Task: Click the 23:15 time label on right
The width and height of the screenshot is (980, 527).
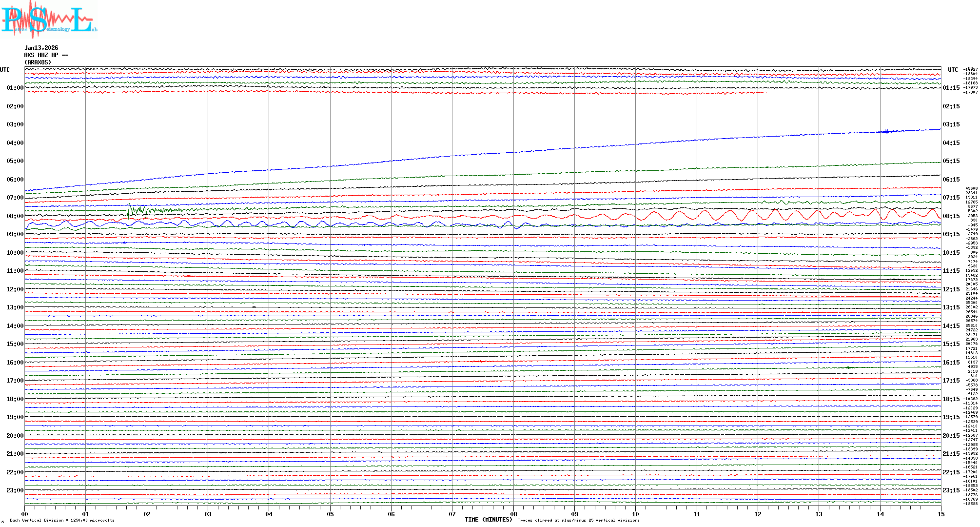Action: [x=951, y=490]
